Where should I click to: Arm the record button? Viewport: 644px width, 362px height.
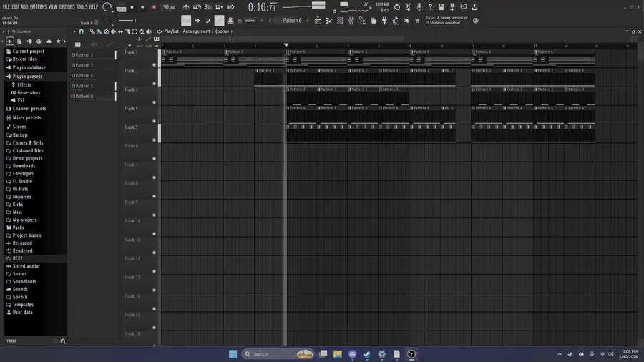[154, 7]
